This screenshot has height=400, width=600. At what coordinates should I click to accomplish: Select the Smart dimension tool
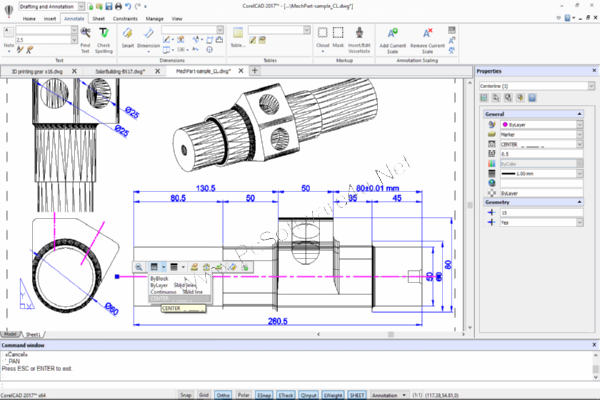128,34
